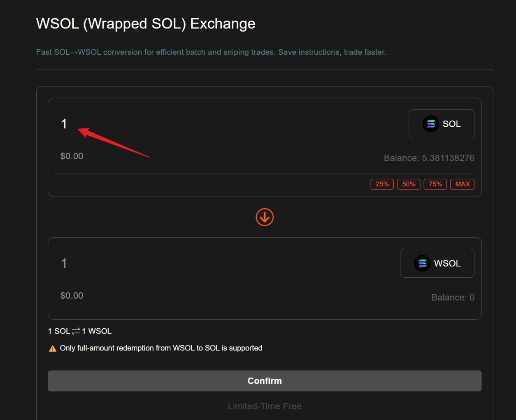Screen dimensions: 516x420
Task: Click the Limited-Time Free text
Action: tap(265, 406)
